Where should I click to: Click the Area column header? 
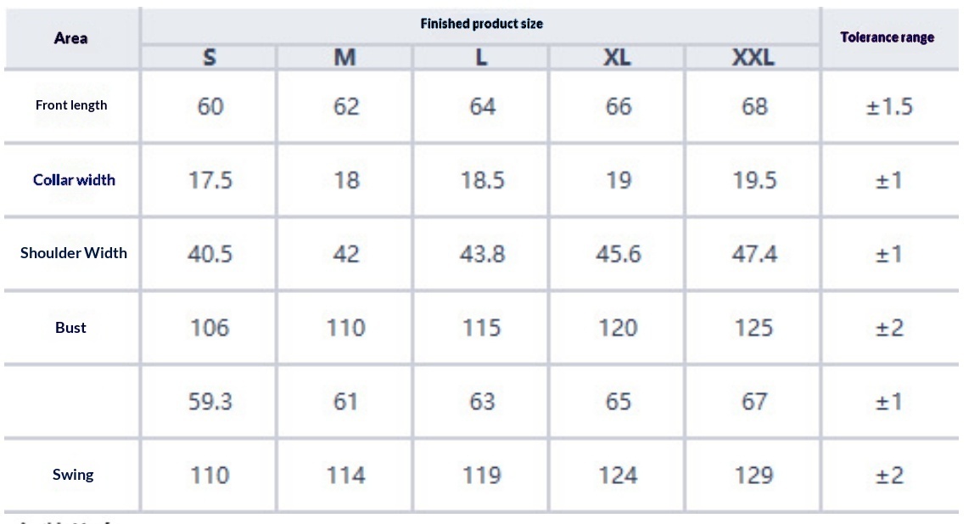(71, 38)
